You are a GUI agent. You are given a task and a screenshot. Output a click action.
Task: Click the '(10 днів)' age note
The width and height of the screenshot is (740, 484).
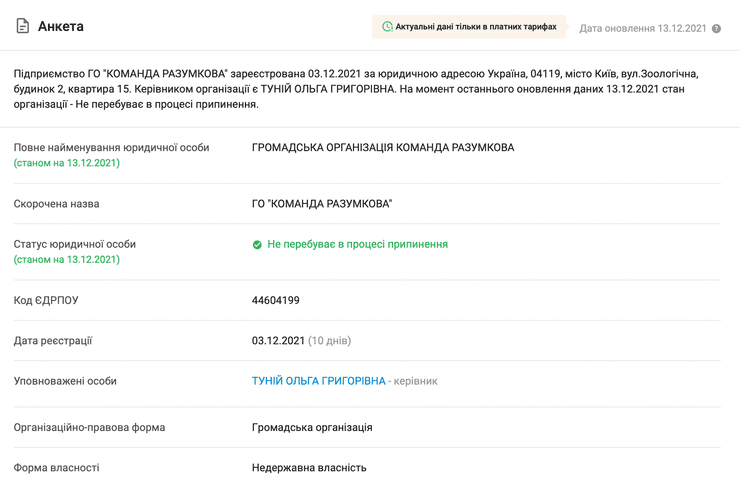point(329,341)
